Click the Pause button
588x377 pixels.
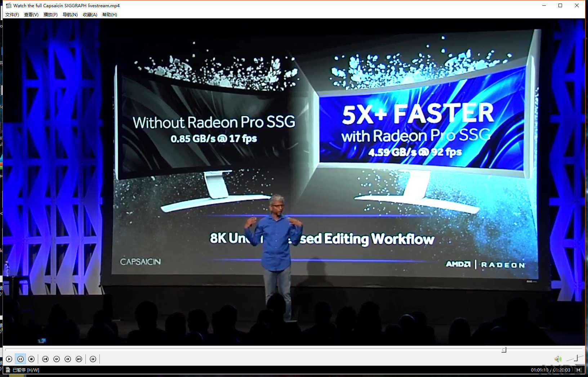pos(21,359)
